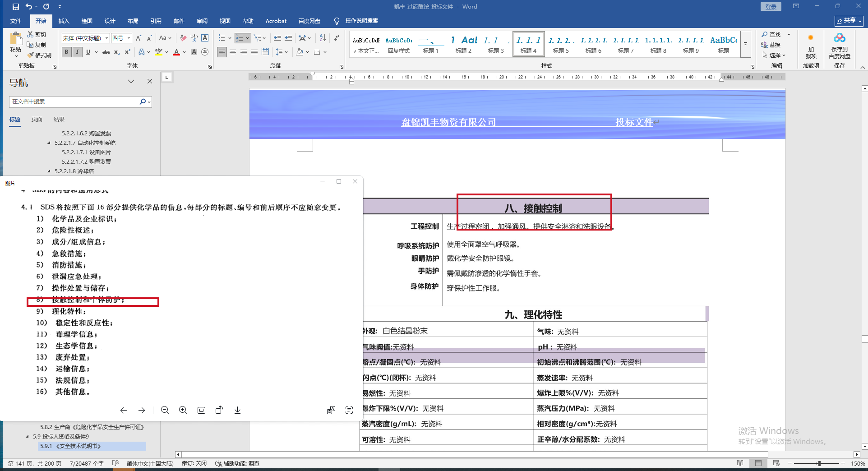Toggle left text alignment
The image size is (868, 471).
click(x=222, y=52)
